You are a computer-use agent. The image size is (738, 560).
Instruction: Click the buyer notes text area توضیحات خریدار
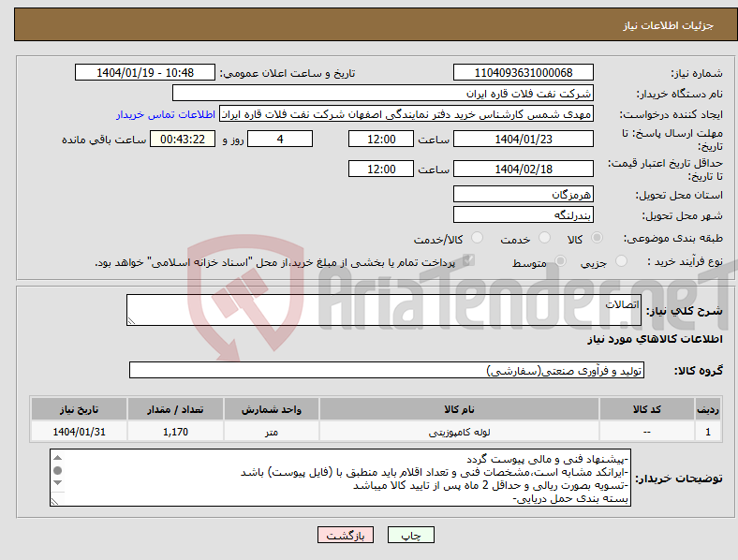(x=340, y=478)
